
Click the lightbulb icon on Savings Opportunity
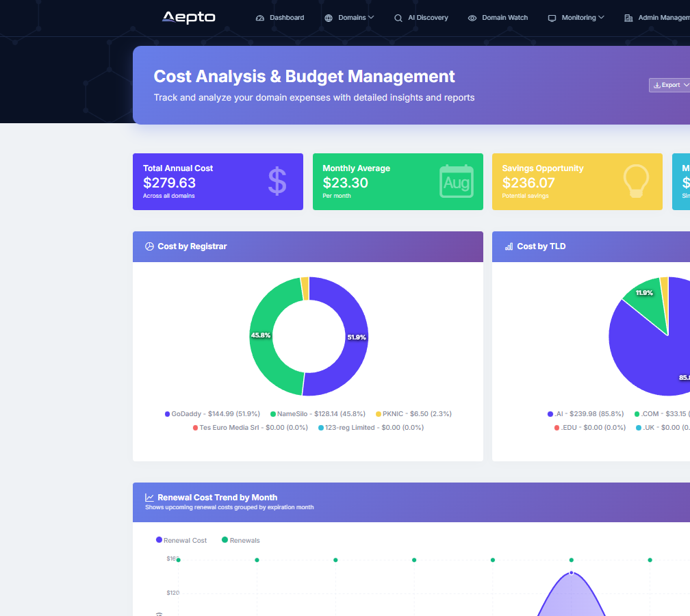click(x=636, y=181)
